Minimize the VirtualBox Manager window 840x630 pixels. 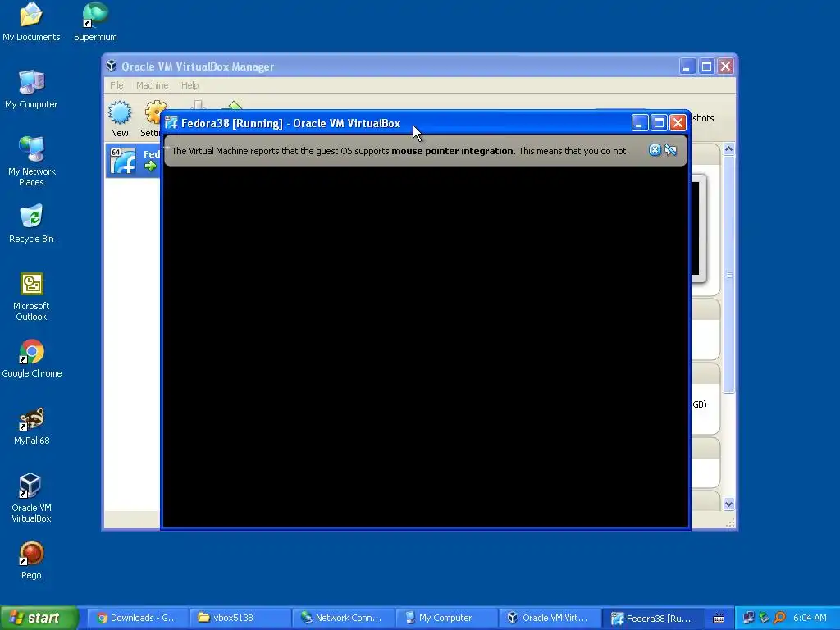pos(687,66)
